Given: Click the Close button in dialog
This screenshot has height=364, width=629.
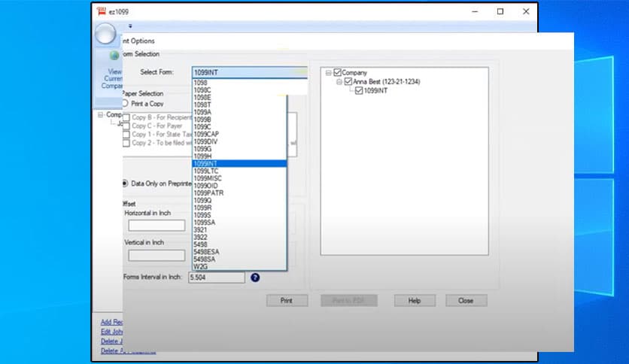Looking at the screenshot, I should (x=466, y=301).
